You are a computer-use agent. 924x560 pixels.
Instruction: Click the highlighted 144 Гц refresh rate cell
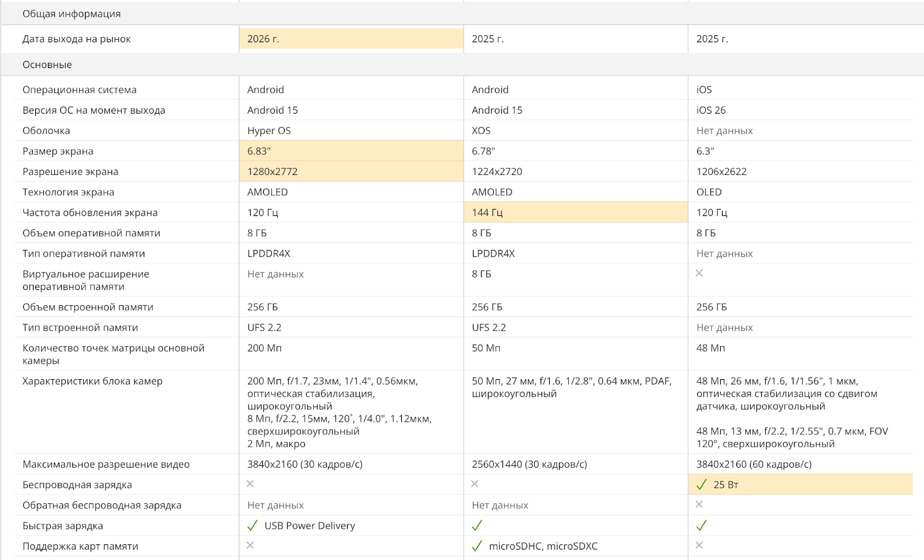575,212
